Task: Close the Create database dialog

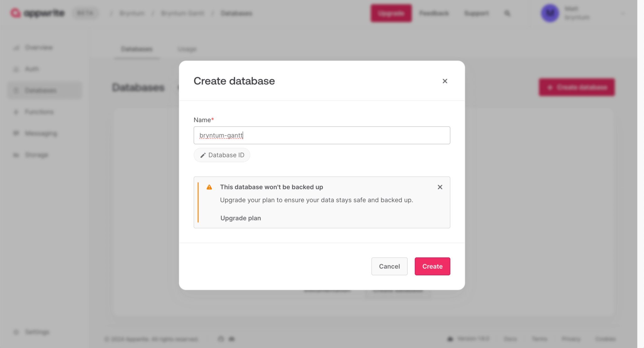Action: [x=445, y=81]
